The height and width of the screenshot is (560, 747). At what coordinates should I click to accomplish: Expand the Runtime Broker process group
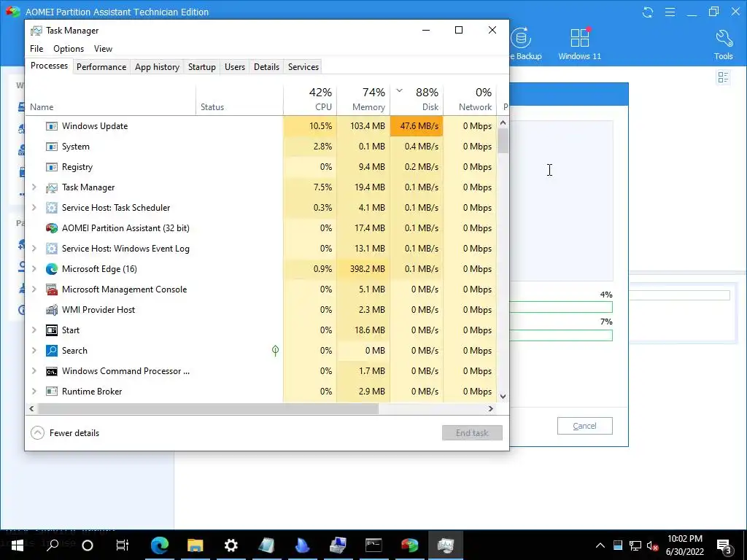[34, 392]
